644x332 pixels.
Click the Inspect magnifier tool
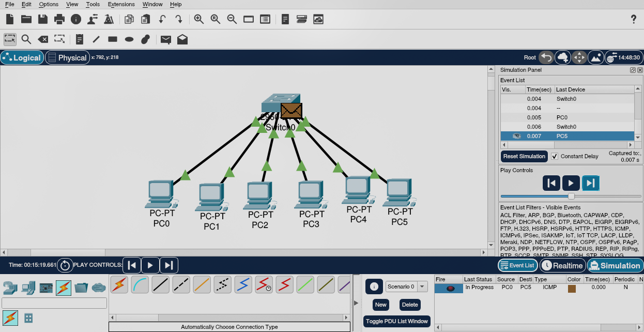point(26,39)
